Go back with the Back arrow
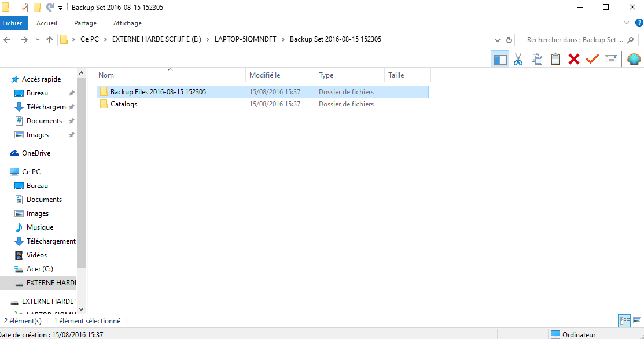644x339 pixels. [x=7, y=40]
